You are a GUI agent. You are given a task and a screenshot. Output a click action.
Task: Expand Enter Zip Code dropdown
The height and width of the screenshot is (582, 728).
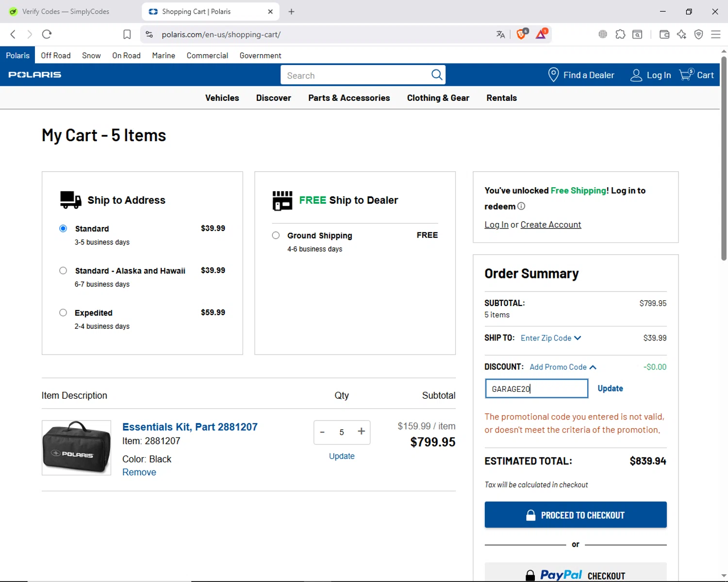coord(551,338)
